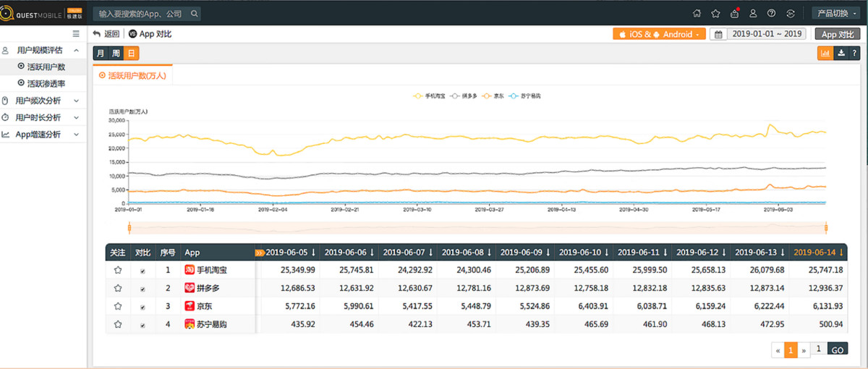Open the user account icon

753,13
